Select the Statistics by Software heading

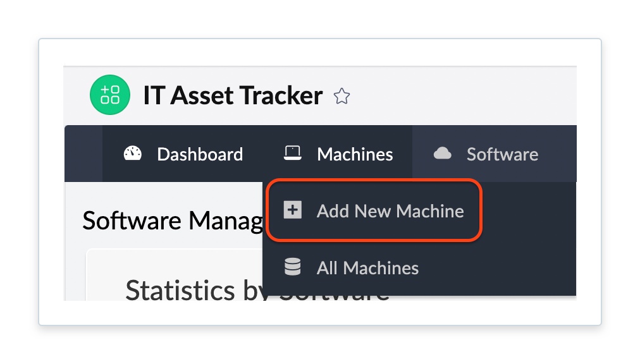190,291
